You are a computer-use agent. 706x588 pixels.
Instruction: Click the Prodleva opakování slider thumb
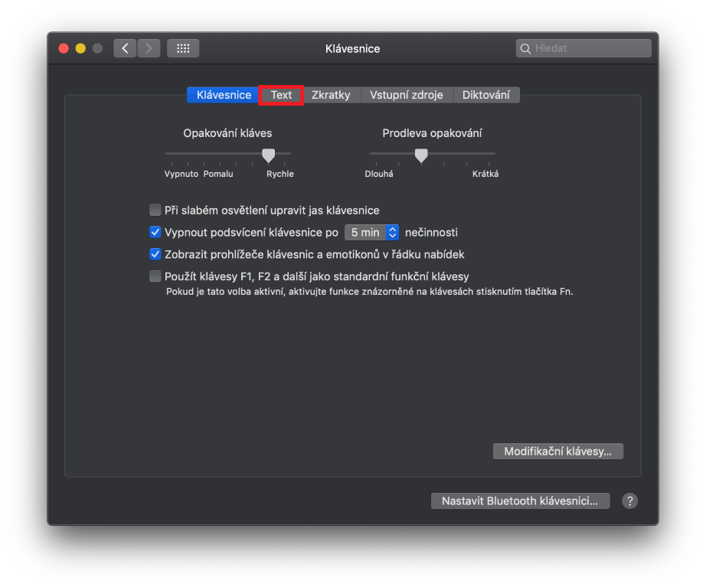(421, 155)
